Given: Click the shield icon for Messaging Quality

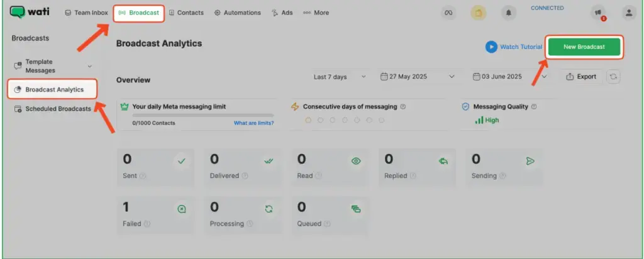Looking at the screenshot, I should [x=465, y=107].
